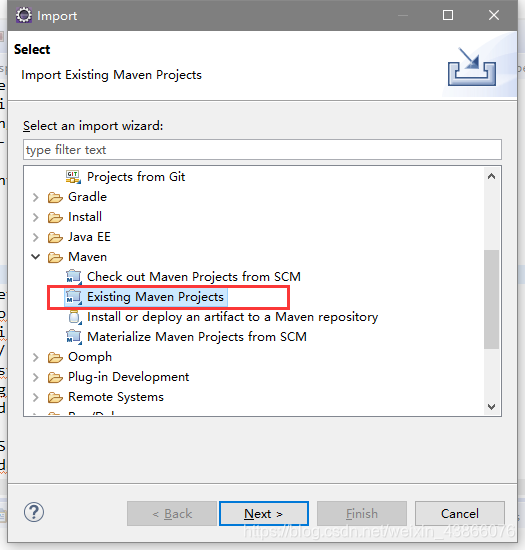Close the Import dialog
The height and width of the screenshot is (550, 525).
494,15
